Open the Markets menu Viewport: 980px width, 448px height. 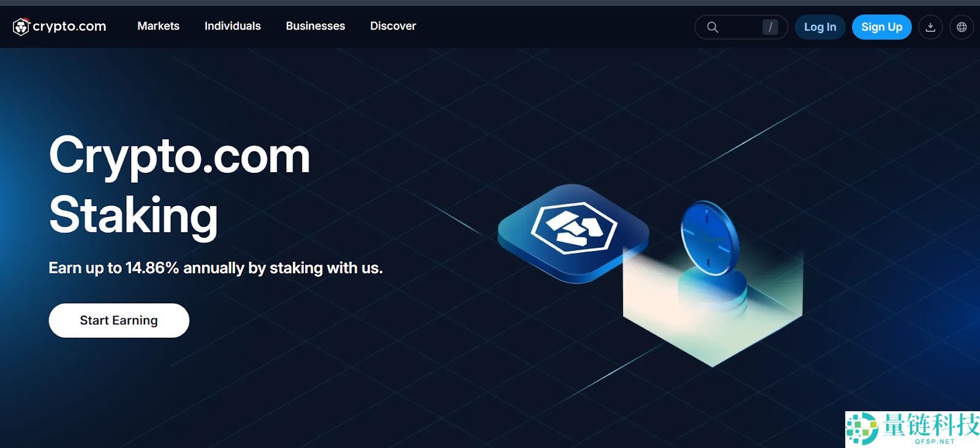click(158, 26)
